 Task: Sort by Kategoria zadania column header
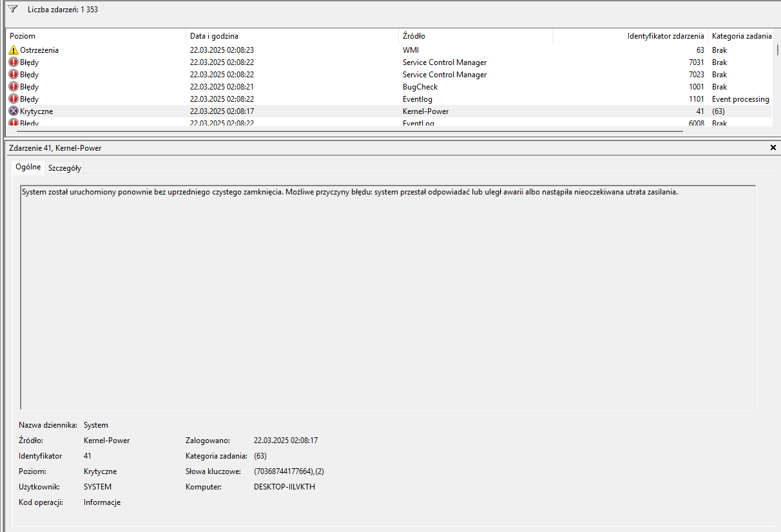click(742, 36)
